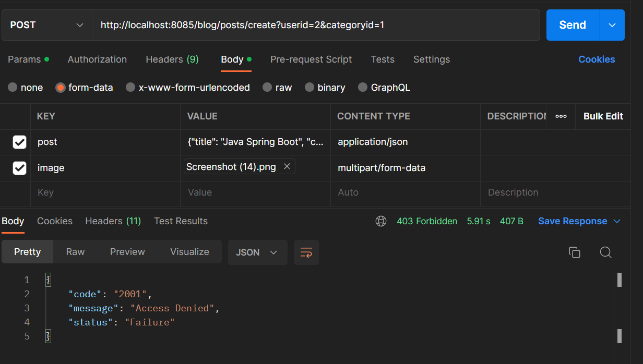The width and height of the screenshot is (643, 364).
Task: Open the Send button dropdown arrow
Action: point(612,25)
